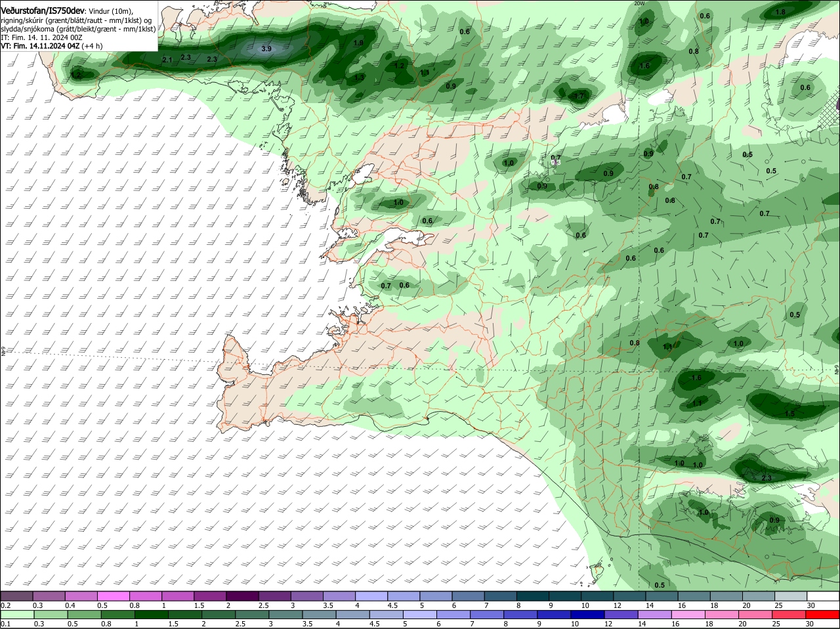840x629 pixels.
Task: Click the 0.1 number label under bottom legend row
Action: click(5, 624)
